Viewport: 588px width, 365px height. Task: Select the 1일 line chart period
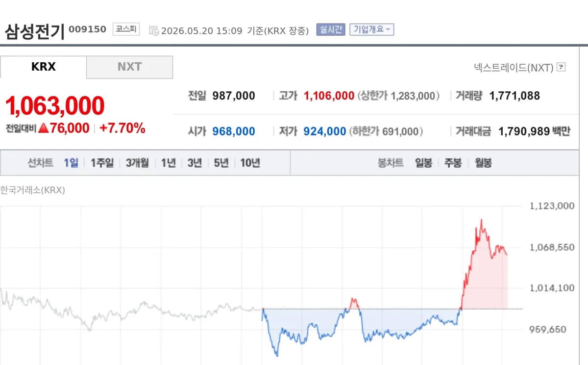[71, 163]
